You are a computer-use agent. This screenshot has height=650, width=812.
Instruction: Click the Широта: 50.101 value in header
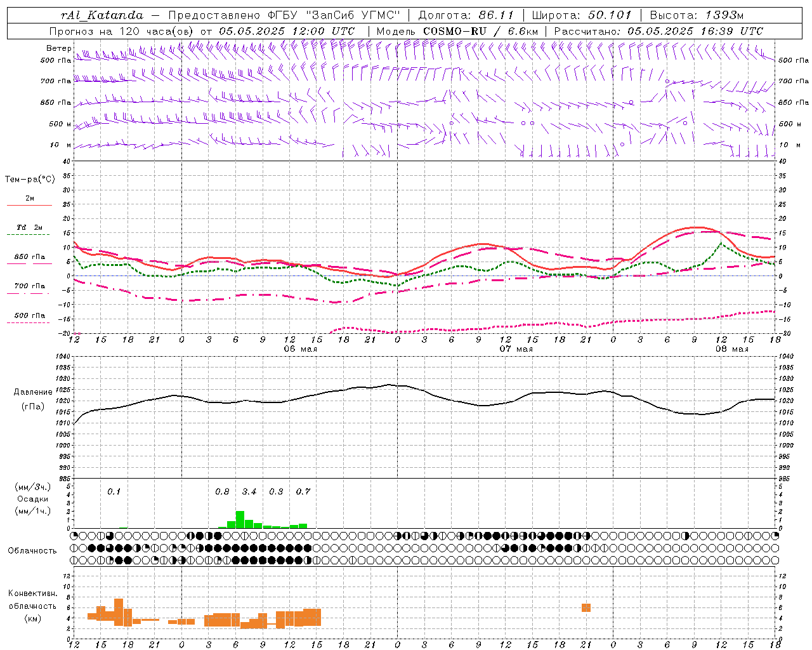click(x=582, y=15)
